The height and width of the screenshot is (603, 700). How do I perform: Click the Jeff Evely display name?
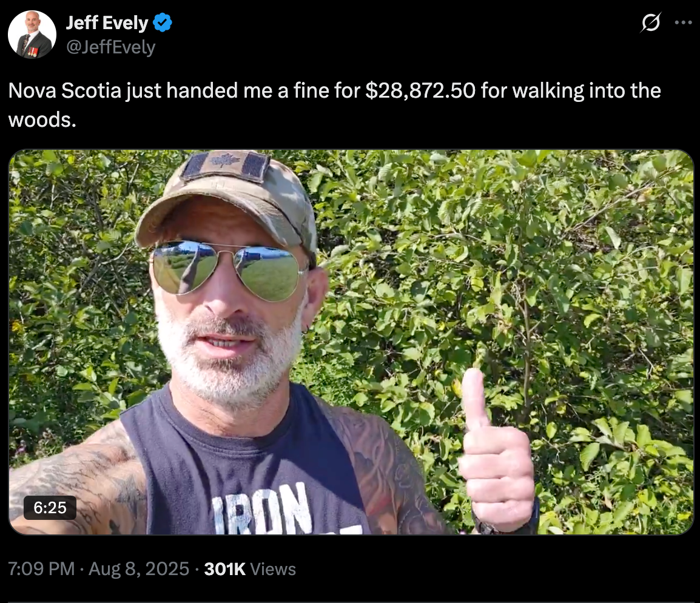click(107, 23)
